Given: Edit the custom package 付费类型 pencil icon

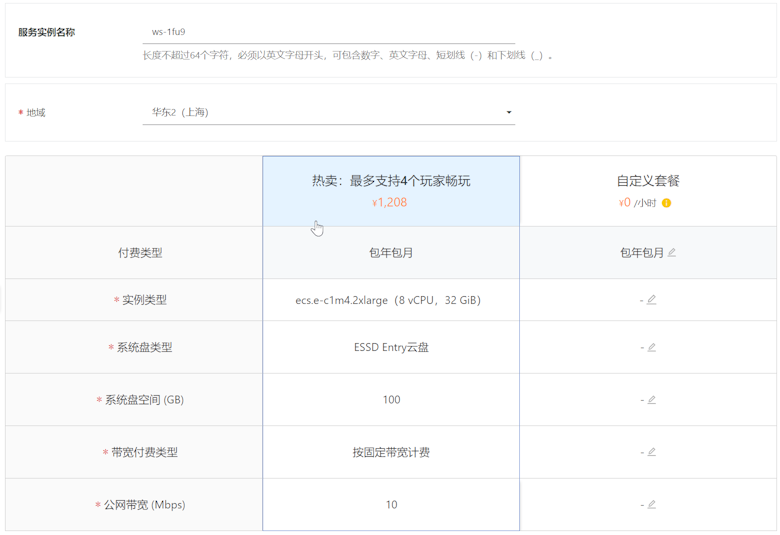Looking at the screenshot, I should (672, 253).
